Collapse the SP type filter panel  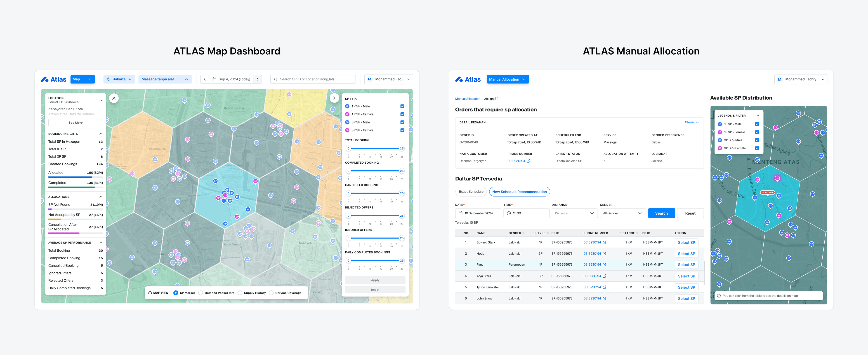(334, 98)
